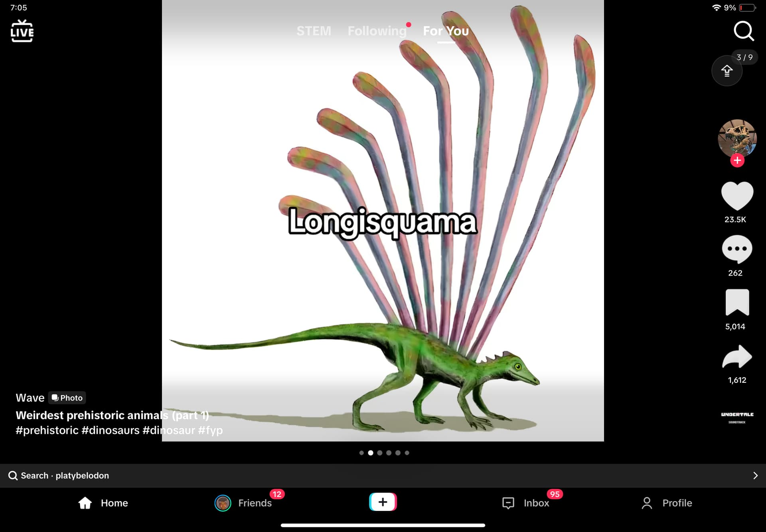The image size is (766, 532).
Task: Switch to the Following feed tab
Action: coord(377,31)
